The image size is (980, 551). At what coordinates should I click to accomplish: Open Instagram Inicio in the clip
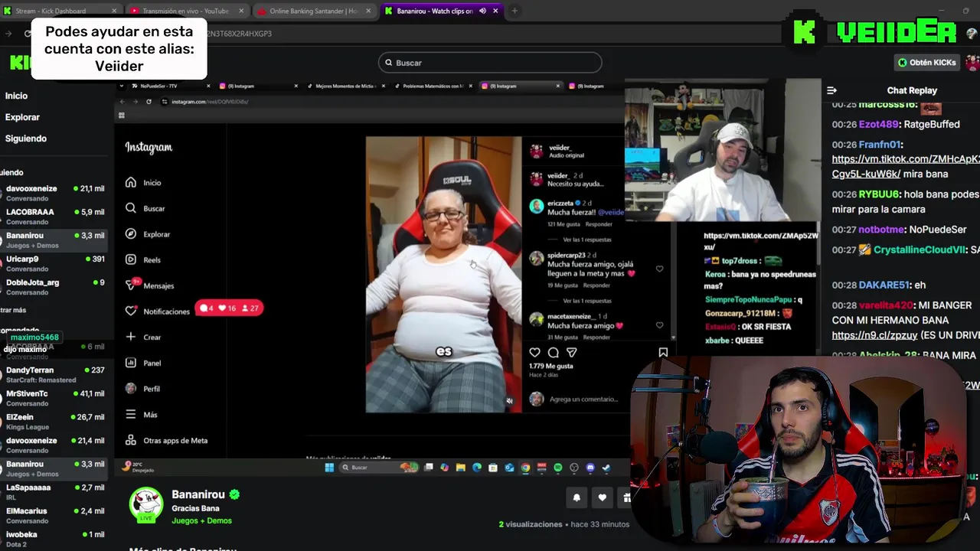click(143, 183)
